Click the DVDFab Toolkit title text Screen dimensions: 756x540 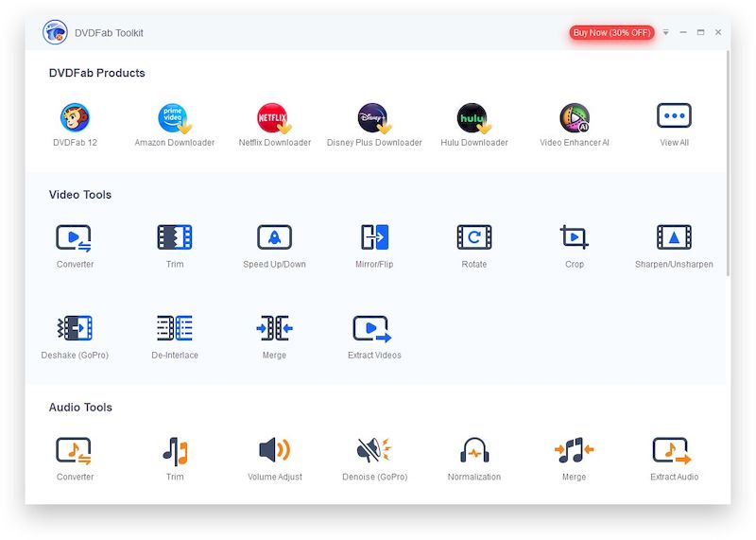(x=109, y=33)
